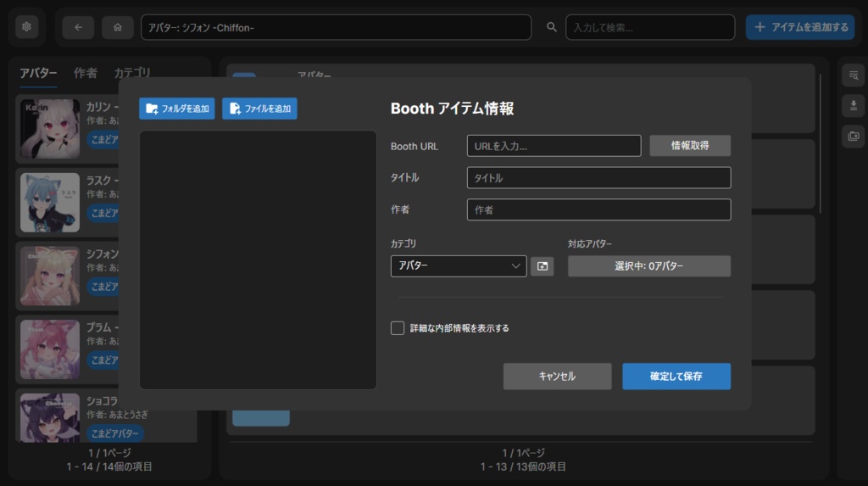868x486 pixels.
Task: Focus the タイトル input field
Action: tap(598, 178)
